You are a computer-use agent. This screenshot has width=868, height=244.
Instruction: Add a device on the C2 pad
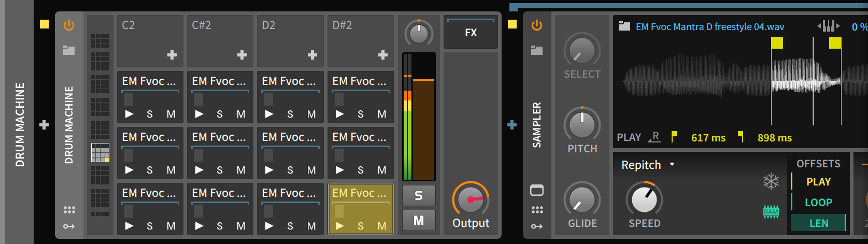(x=172, y=55)
